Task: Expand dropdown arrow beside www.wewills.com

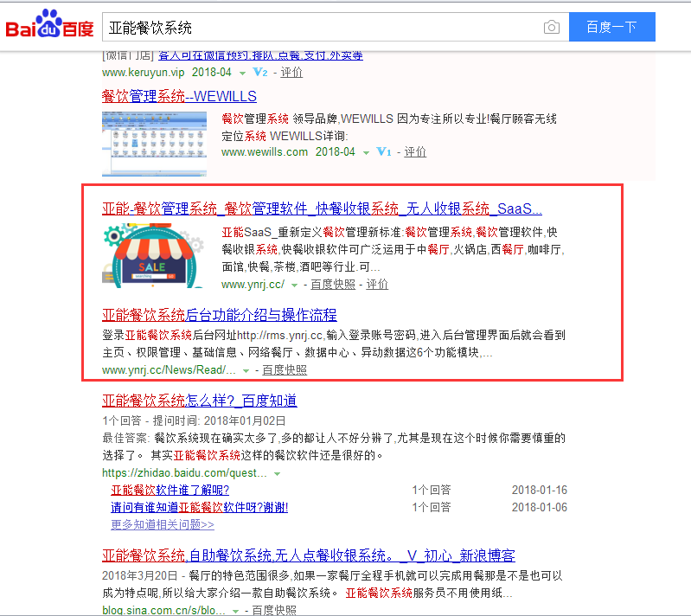Action: (x=366, y=153)
